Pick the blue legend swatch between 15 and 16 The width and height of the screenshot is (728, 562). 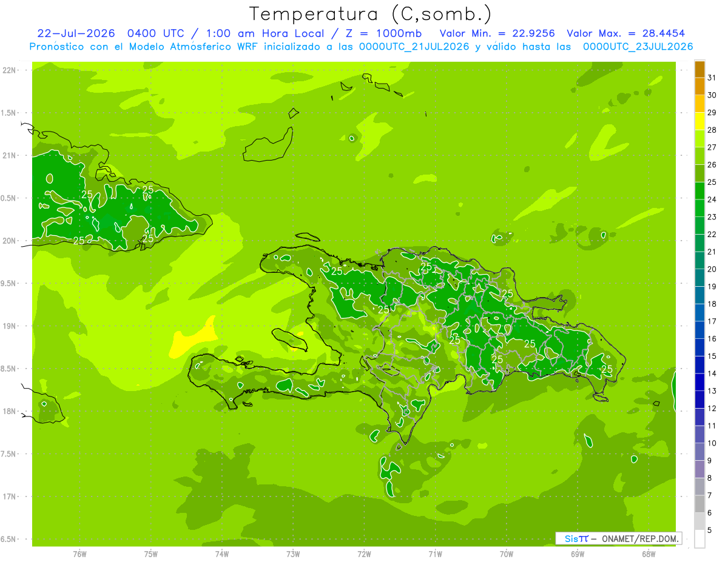coord(699,347)
